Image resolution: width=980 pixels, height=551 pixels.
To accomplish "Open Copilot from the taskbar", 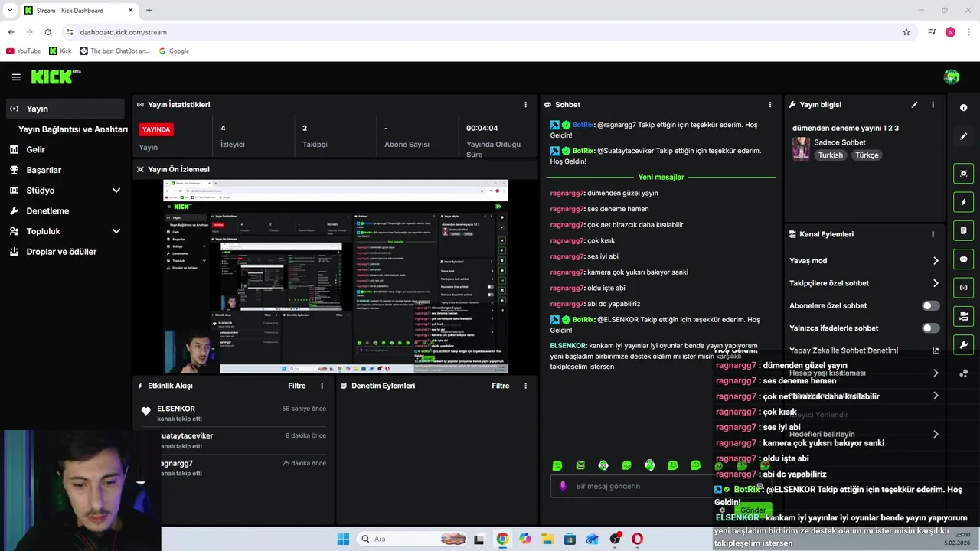I will [x=525, y=539].
